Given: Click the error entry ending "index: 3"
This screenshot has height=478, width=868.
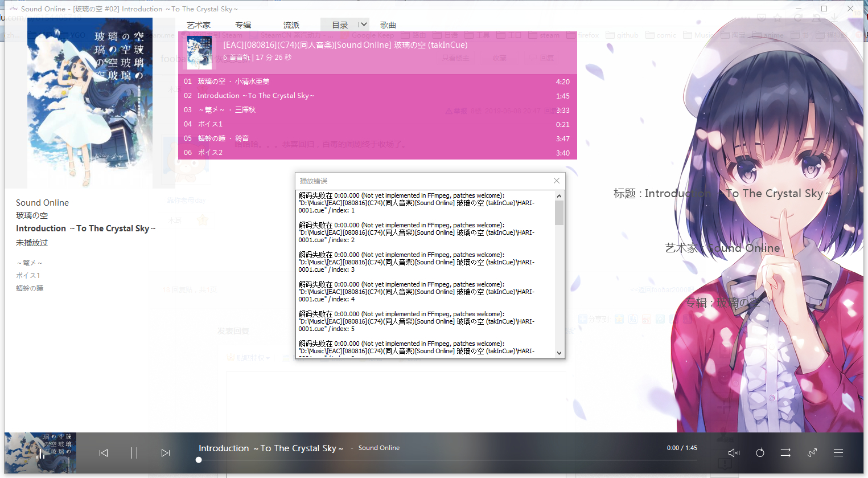Looking at the screenshot, I should (x=417, y=262).
